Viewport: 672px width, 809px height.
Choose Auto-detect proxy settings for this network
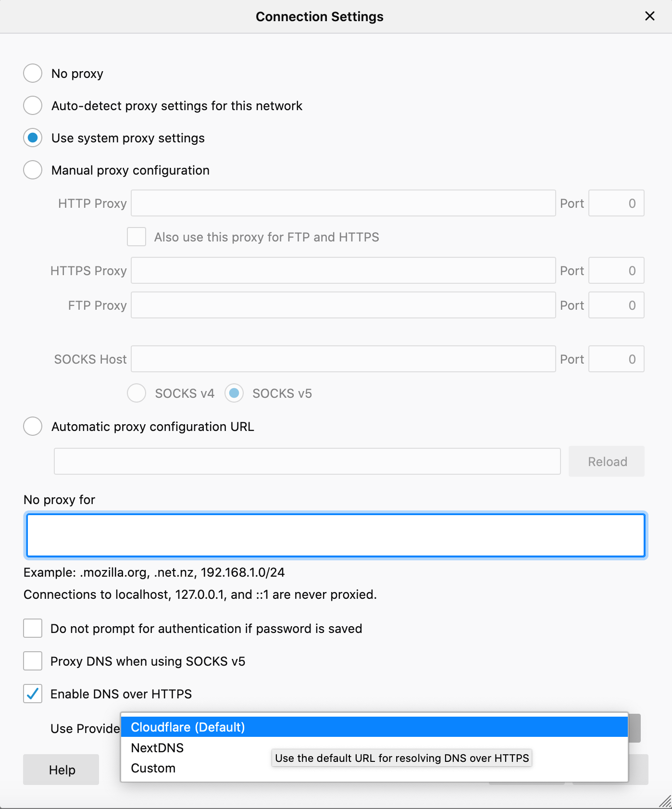tap(33, 106)
